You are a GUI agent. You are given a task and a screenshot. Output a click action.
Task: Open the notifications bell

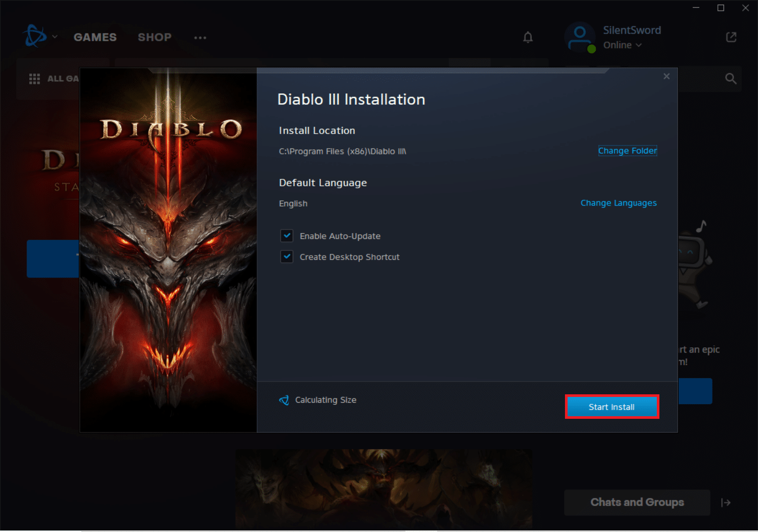(x=528, y=37)
